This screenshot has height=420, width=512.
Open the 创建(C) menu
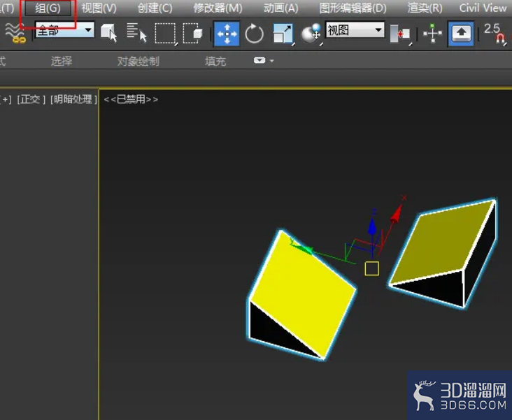point(155,8)
